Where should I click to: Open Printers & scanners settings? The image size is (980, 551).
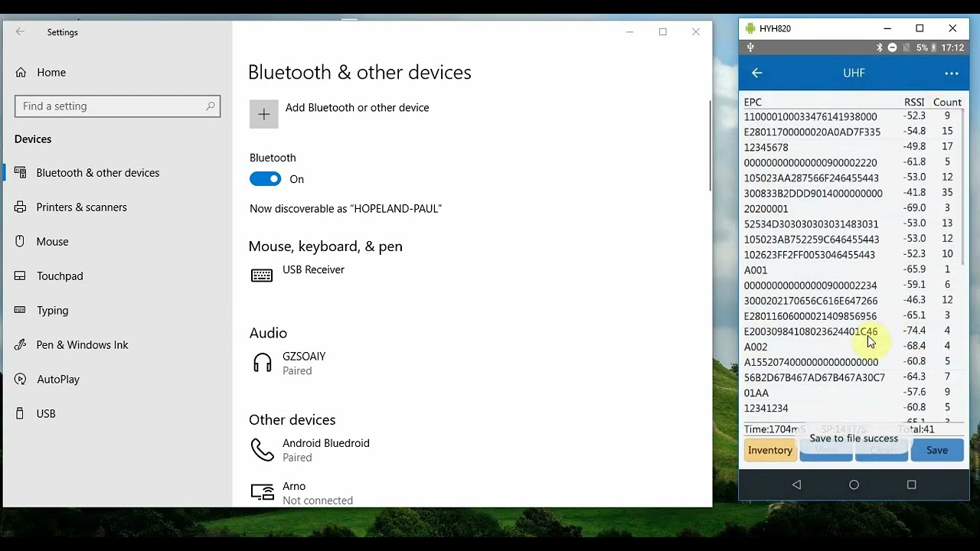[118, 207]
